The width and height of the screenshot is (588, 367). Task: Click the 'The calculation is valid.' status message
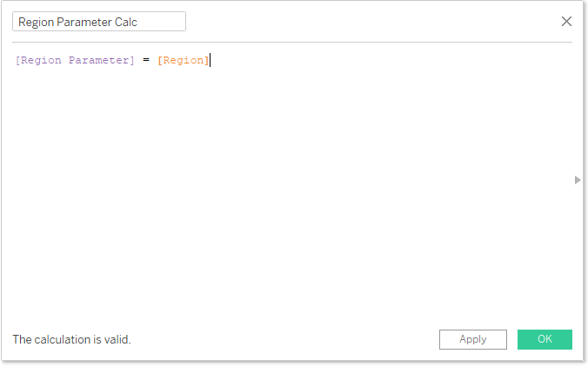click(71, 339)
